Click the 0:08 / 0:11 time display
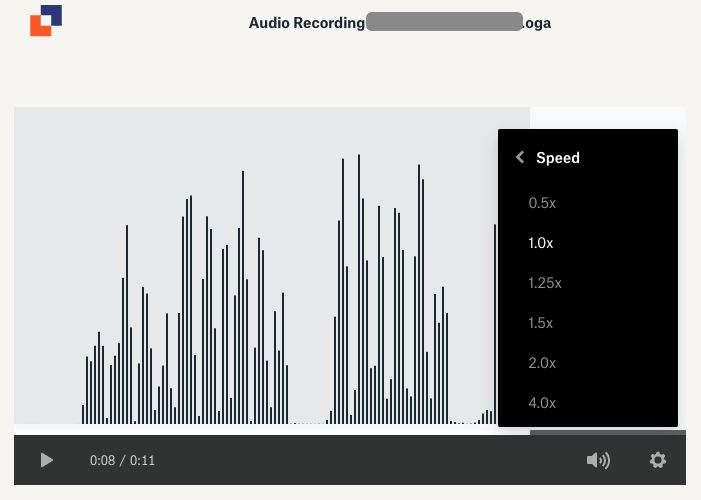Viewport: 701px width, 500px height. [122, 461]
